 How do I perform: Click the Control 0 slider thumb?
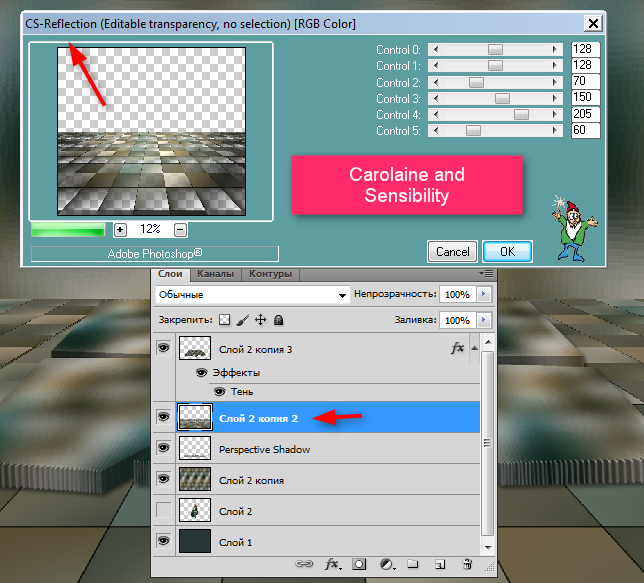coord(495,50)
